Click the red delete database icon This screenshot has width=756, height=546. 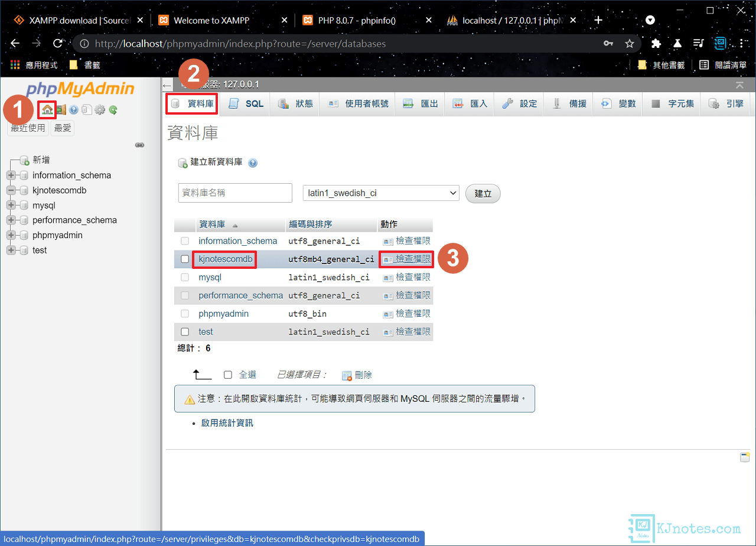click(x=347, y=375)
